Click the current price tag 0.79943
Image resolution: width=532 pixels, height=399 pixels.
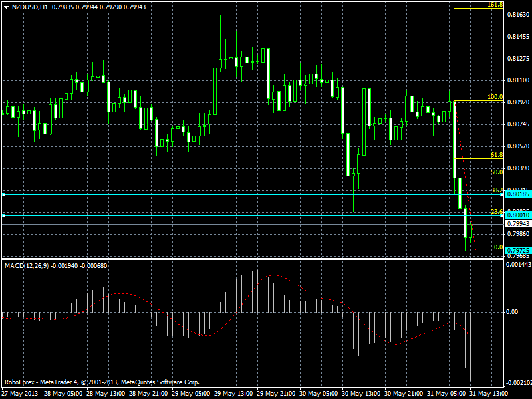[518, 224]
